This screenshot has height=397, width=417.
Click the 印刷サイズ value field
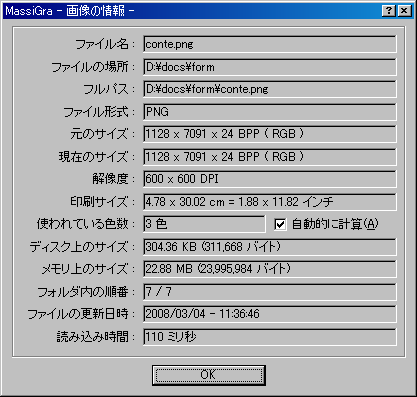(270, 202)
